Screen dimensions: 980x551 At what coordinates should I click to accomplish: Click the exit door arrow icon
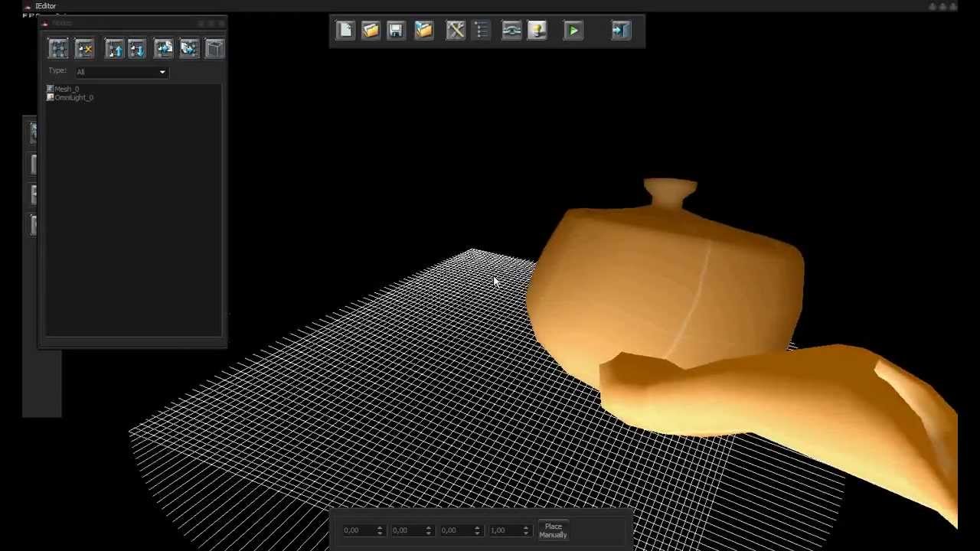[621, 31]
